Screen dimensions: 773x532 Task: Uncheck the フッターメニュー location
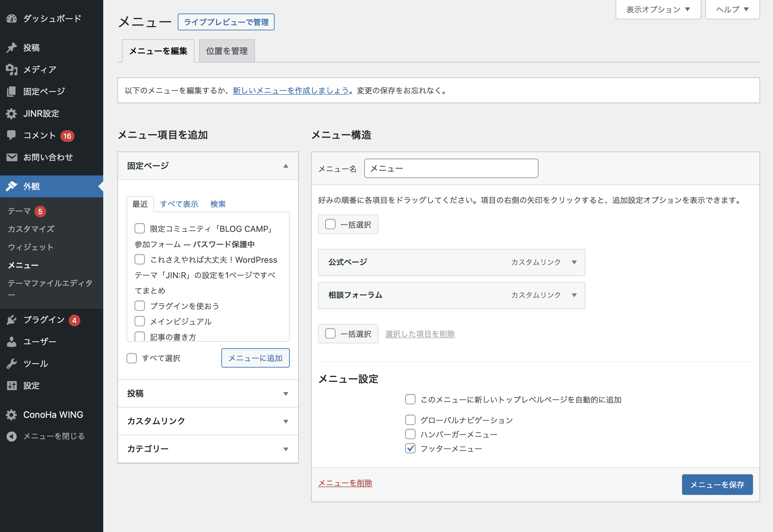(x=410, y=448)
